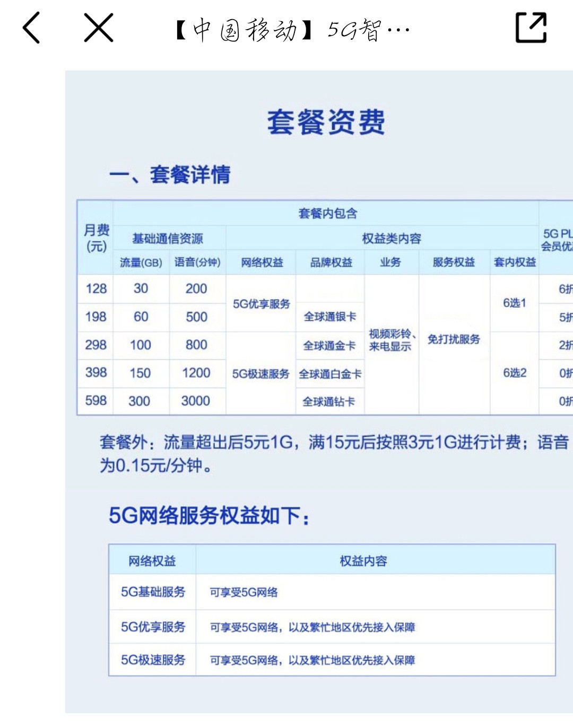Tap the 5G网络服务权益如下 heading
The height and width of the screenshot is (728, 573).
(209, 515)
